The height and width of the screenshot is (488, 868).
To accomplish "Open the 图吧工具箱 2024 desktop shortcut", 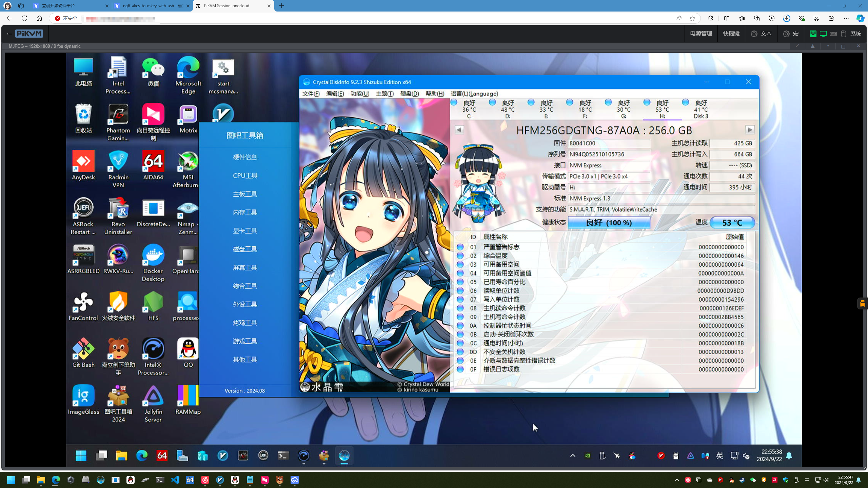I will 118,404.
